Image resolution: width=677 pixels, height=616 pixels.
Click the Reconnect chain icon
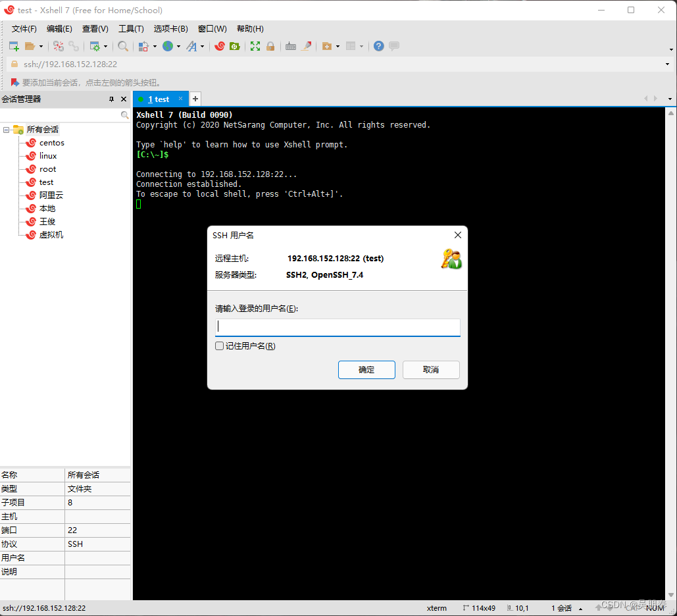(74, 46)
